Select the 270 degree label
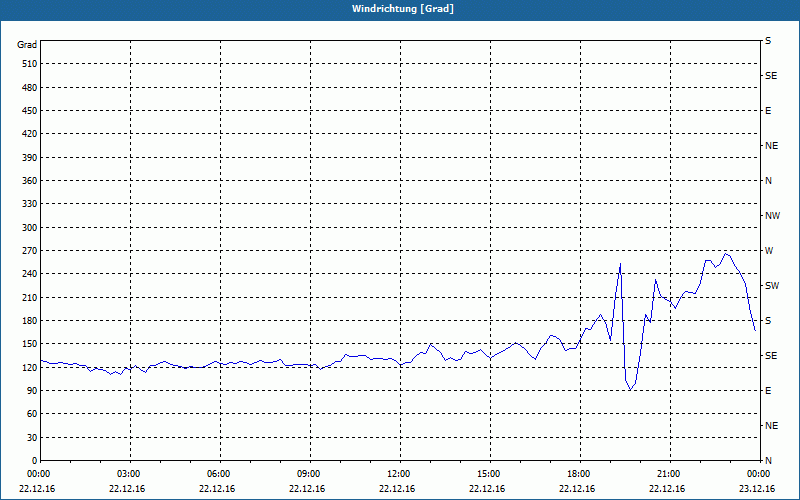800x500 pixels. tap(30, 251)
